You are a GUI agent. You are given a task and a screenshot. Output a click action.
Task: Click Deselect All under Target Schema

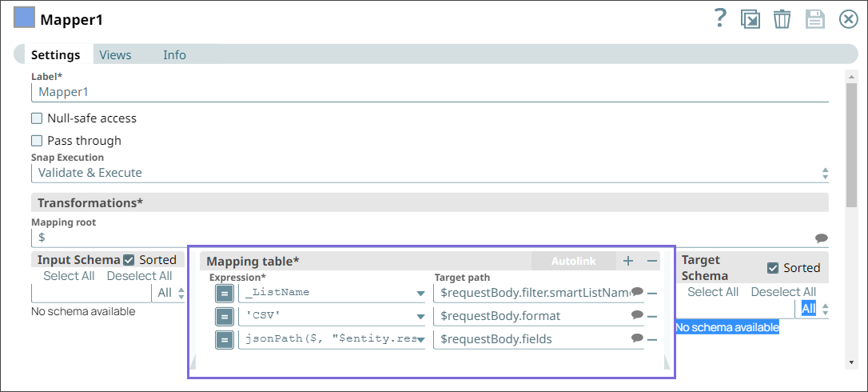(x=783, y=292)
